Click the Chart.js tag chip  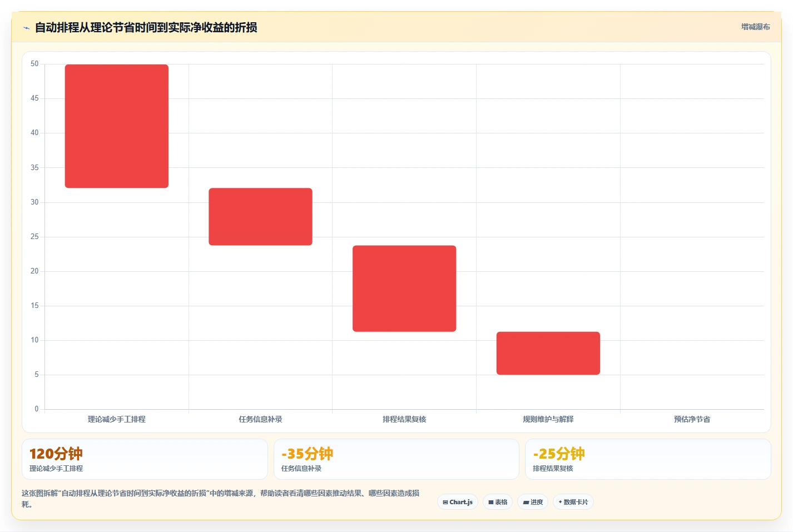(x=458, y=502)
